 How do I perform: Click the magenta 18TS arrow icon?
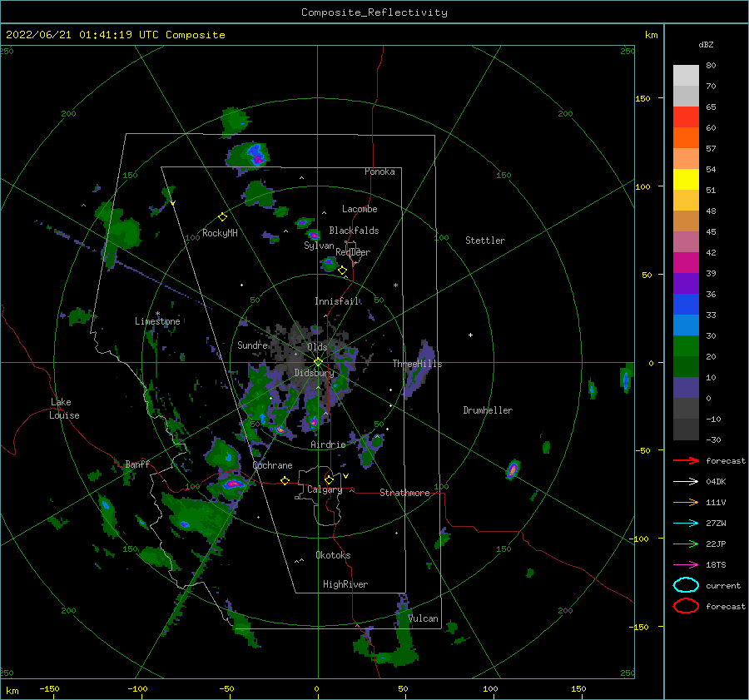pos(686,565)
